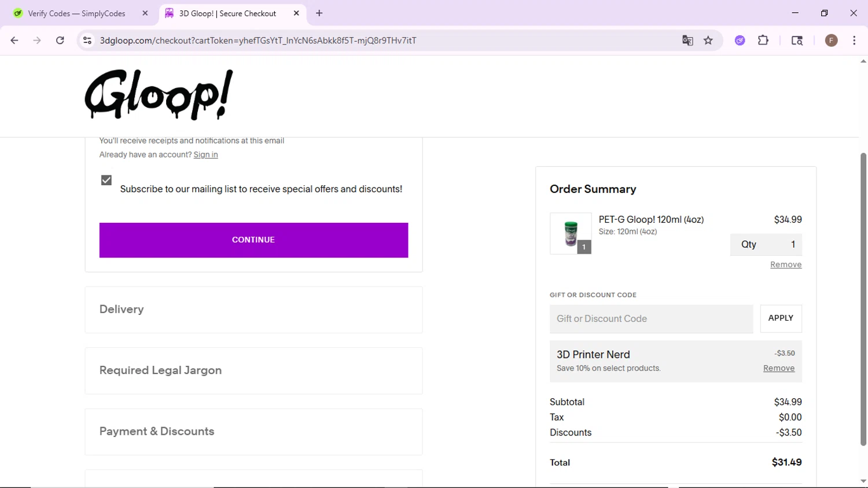Go back using the browser back arrow
The image size is (868, 488).
pos(14,41)
